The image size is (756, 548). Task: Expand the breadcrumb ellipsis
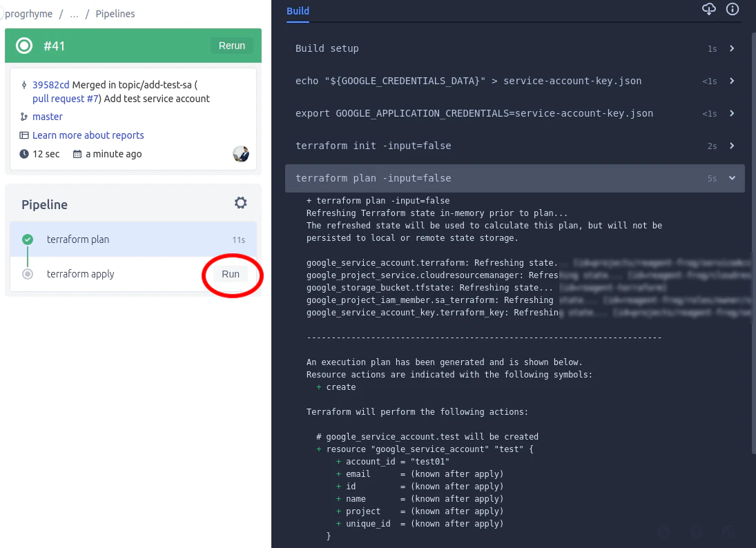tap(74, 14)
